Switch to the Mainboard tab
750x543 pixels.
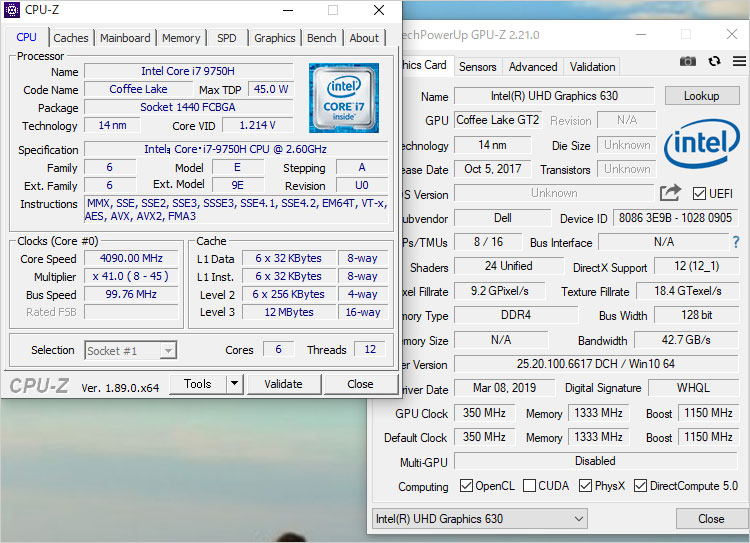[125, 38]
